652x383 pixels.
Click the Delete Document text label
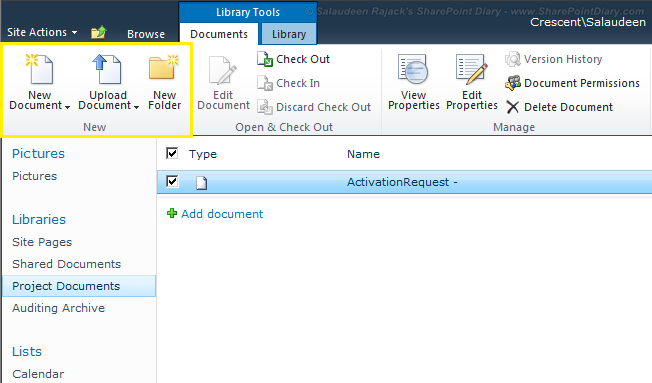(568, 107)
